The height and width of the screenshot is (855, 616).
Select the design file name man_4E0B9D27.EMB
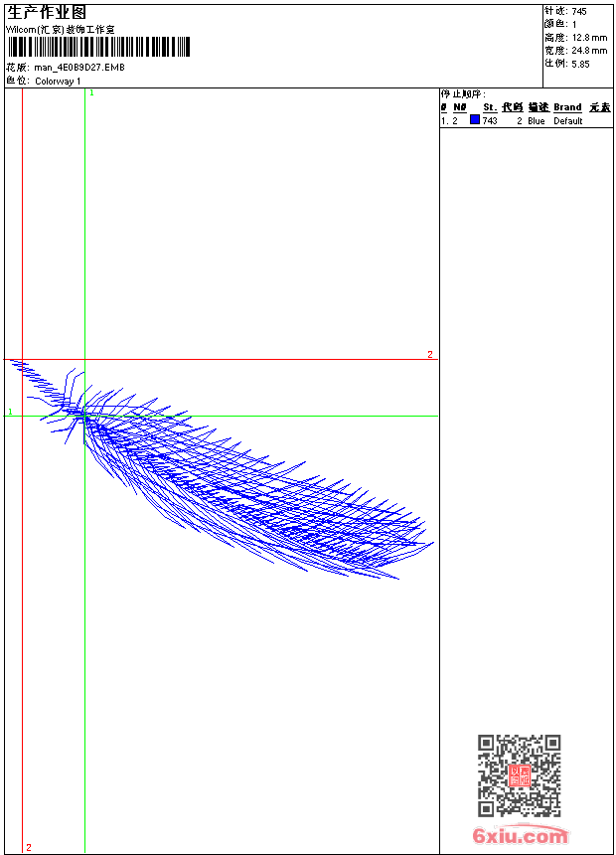79,68
